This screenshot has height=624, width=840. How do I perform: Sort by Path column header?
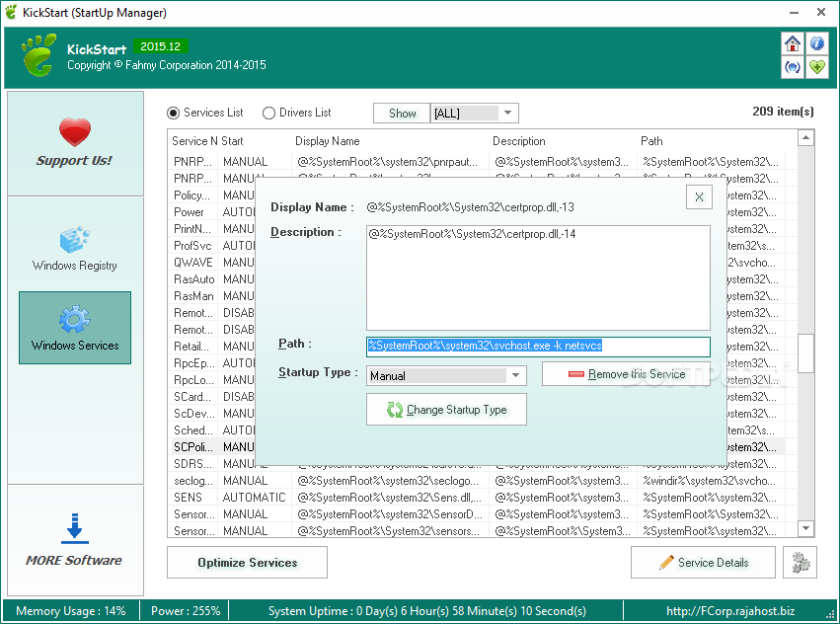[651, 141]
